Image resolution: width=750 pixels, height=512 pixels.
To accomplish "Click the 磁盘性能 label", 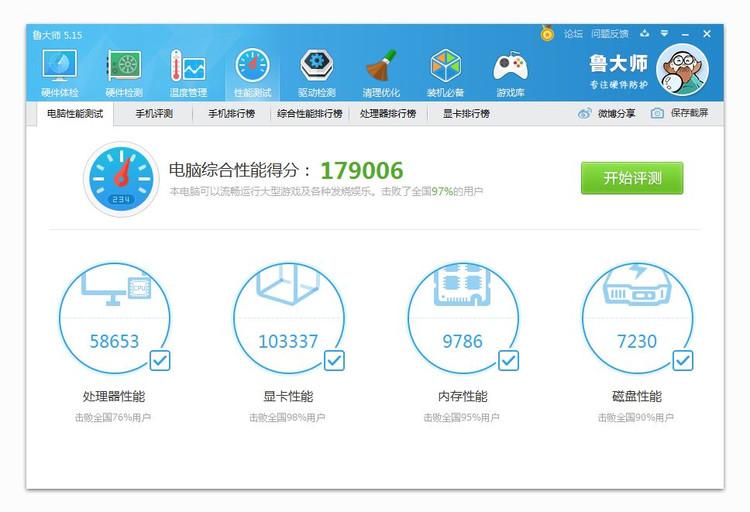I will click(x=637, y=396).
